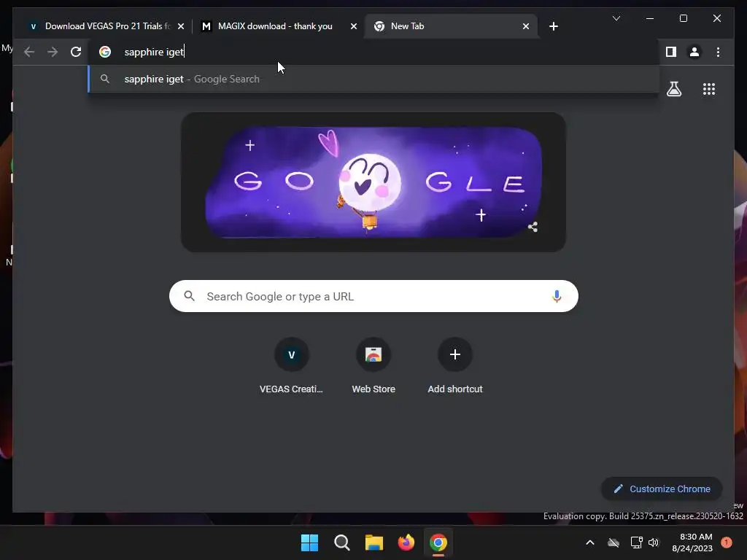Go back using the back arrow
Screen dimensions: 747x560
(x=29, y=52)
